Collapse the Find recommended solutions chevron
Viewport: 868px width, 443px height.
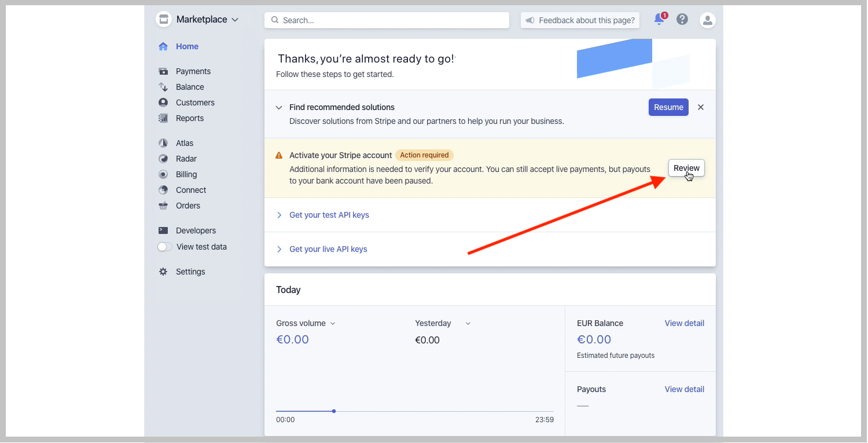(279, 108)
